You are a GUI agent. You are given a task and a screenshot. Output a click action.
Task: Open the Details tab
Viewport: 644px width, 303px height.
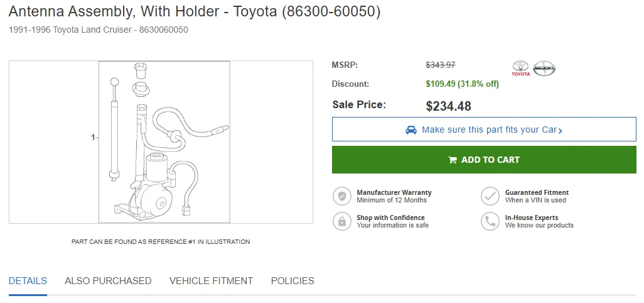click(x=28, y=281)
